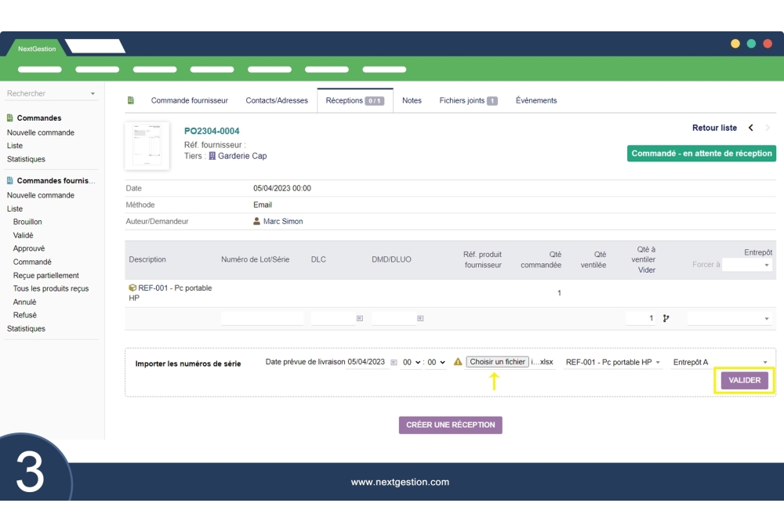Click the previous record arrow near Retour liste
This screenshot has height=532, width=784.
[x=750, y=128]
